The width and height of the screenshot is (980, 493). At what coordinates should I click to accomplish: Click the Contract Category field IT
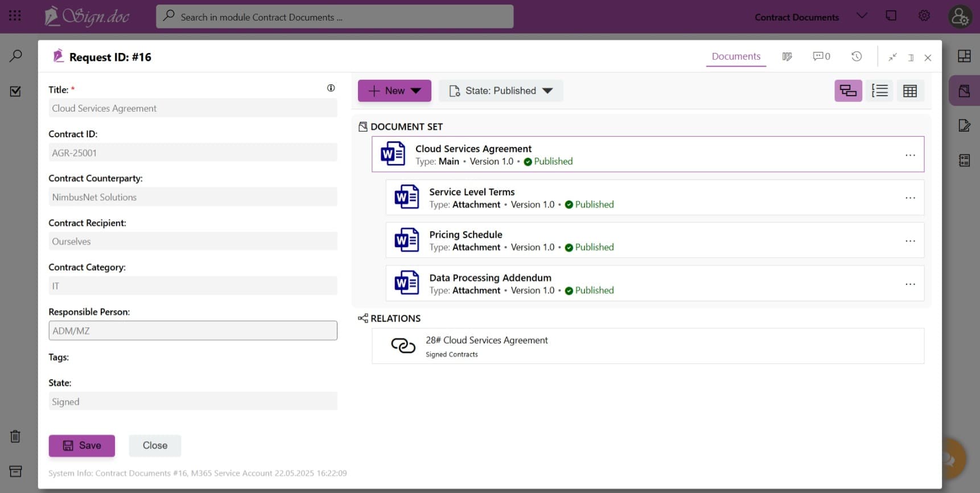pyautogui.click(x=193, y=286)
